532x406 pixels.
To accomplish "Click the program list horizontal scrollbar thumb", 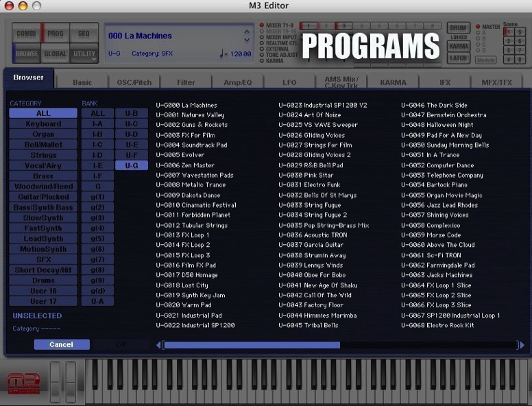I will point(252,345).
